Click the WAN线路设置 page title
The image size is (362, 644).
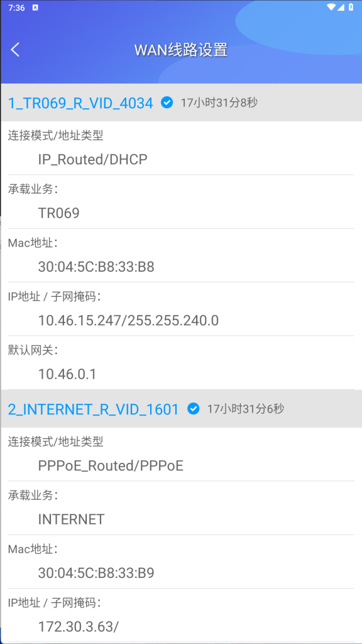181,50
